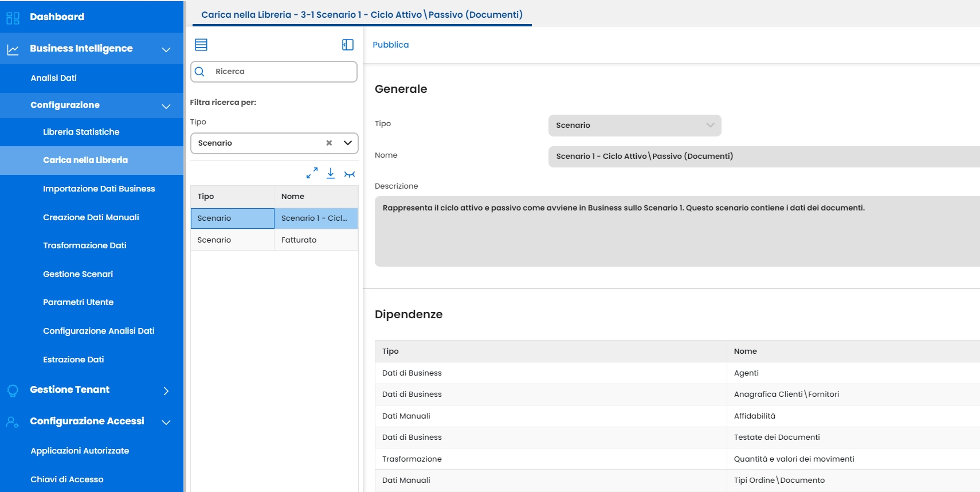Open Analisi Dati in the sidebar

[53, 78]
